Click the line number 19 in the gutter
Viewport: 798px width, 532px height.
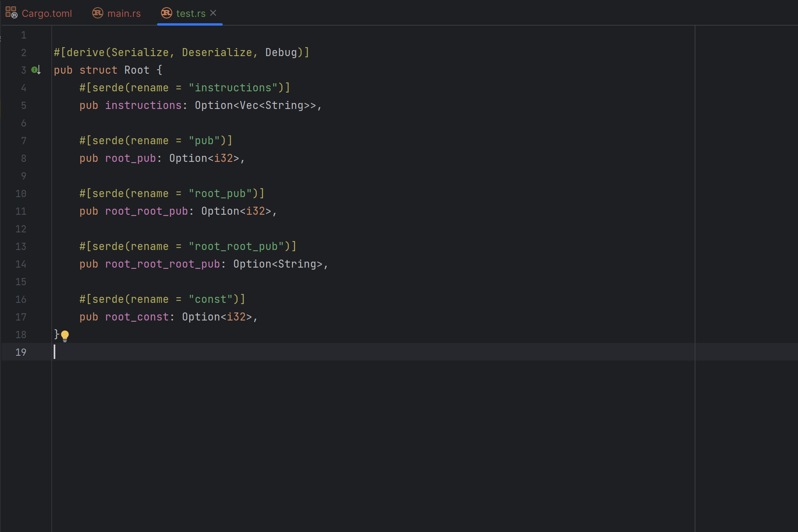[x=21, y=352]
